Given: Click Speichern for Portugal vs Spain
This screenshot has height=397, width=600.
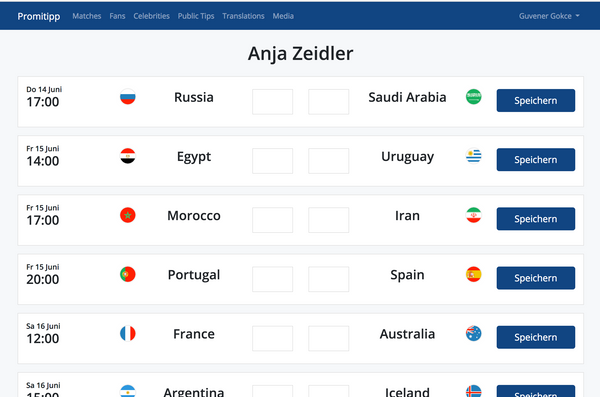Looking at the screenshot, I should 536,278.
